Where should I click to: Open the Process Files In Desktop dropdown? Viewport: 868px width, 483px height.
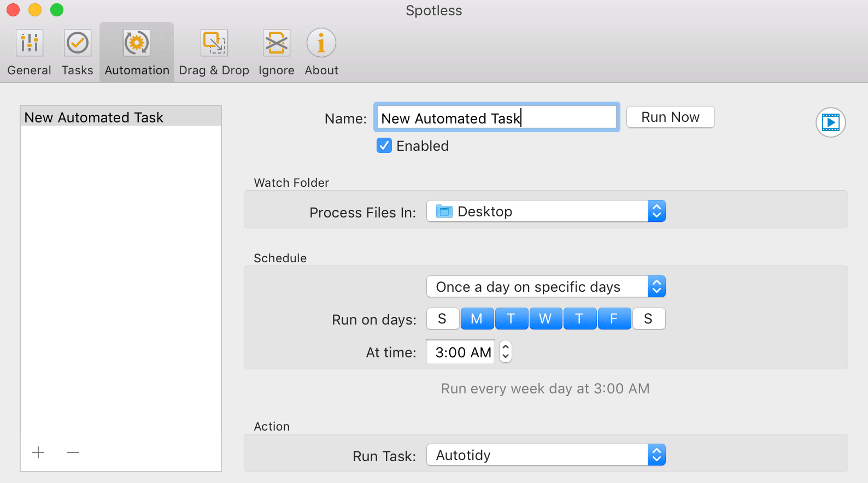coord(546,211)
